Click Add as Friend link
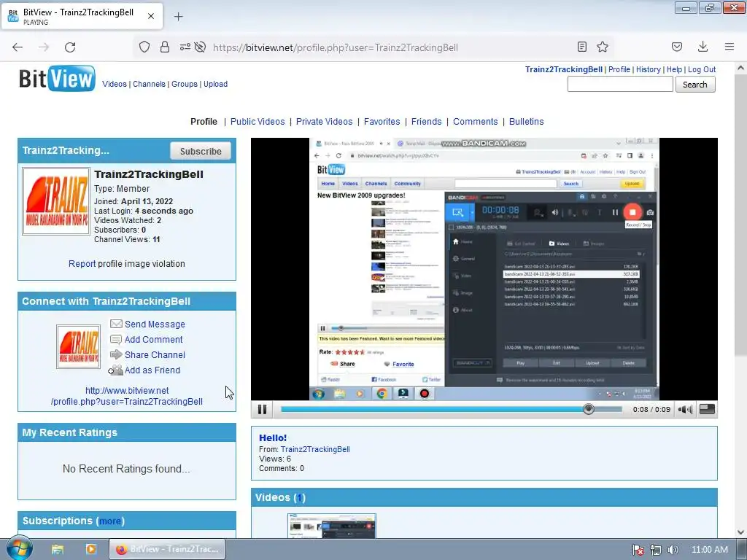Screen dimensions: 747x560 pos(152,370)
